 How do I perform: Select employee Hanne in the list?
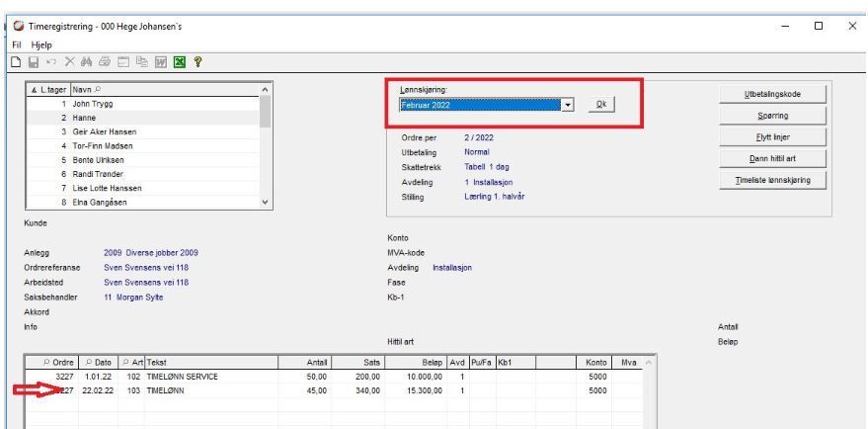[143, 118]
